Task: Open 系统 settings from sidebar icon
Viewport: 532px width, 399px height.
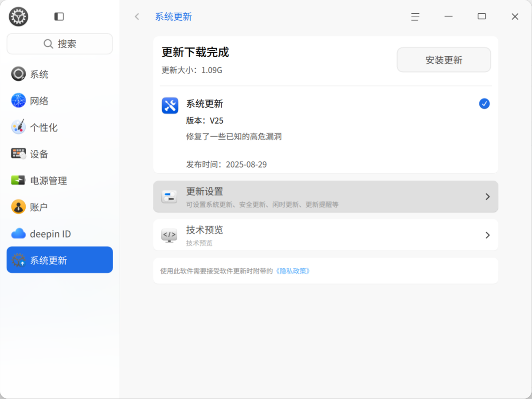Action: coord(19,74)
